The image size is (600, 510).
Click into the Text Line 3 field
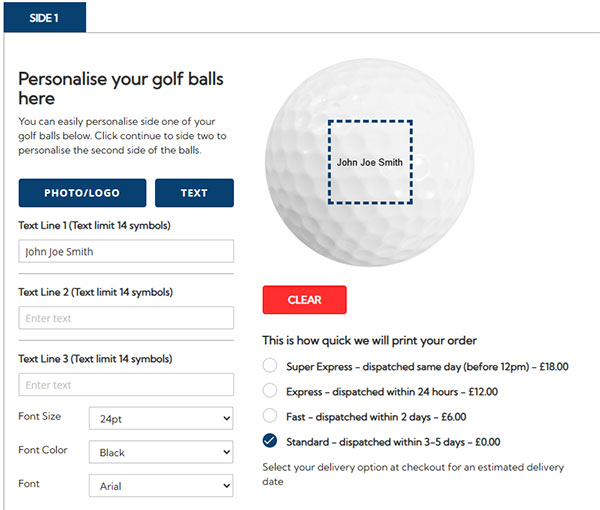click(126, 385)
